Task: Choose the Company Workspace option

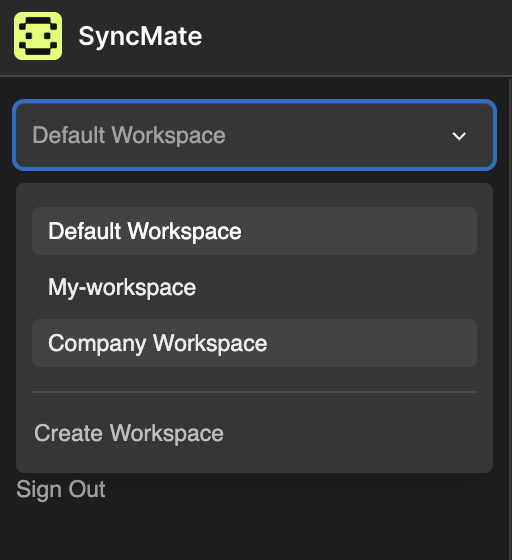Action: tap(254, 343)
